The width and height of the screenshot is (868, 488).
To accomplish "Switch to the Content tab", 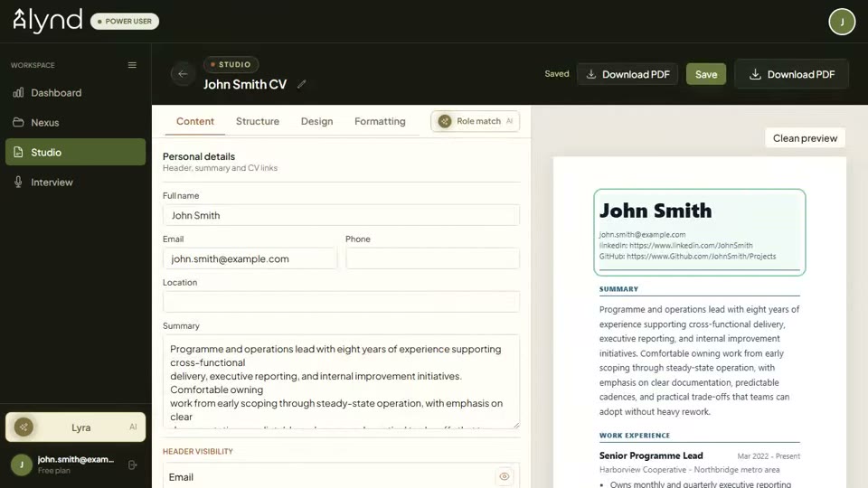I will tap(195, 121).
